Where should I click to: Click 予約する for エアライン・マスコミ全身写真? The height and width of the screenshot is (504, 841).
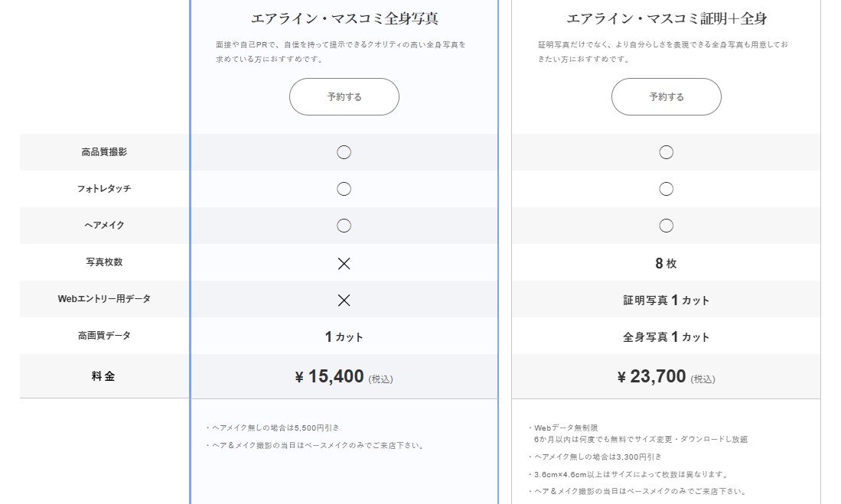[x=344, y=96]
